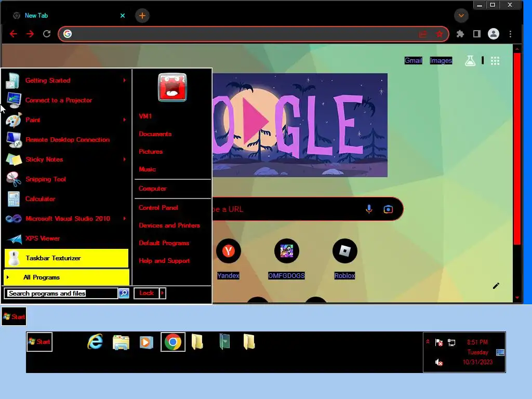Viewport: 532px width, 399px height.
Task: Click the Lock button
Action: (x=147, y=293)
